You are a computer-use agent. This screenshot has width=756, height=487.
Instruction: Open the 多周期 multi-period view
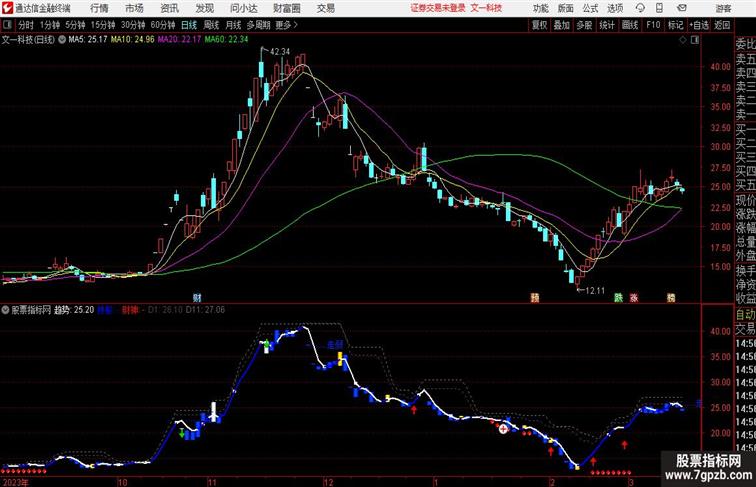(x=258, y=25)
